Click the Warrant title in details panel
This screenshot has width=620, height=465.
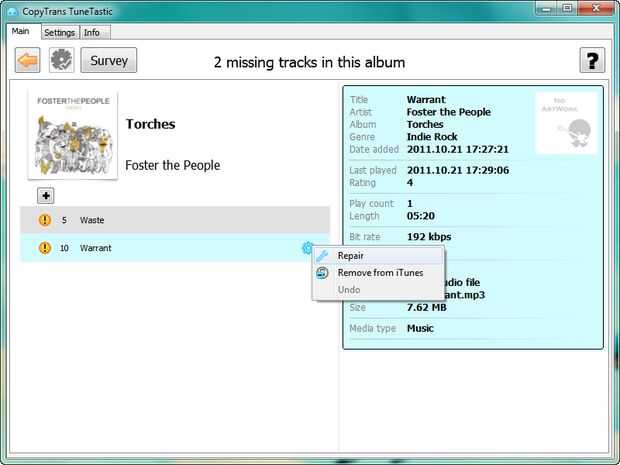click(426, 99)
